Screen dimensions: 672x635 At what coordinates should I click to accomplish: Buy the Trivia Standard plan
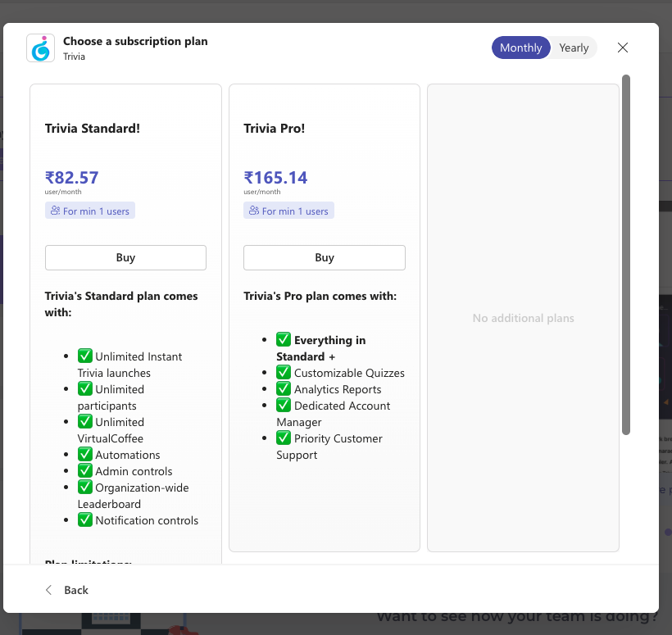[x=125, y=257]
